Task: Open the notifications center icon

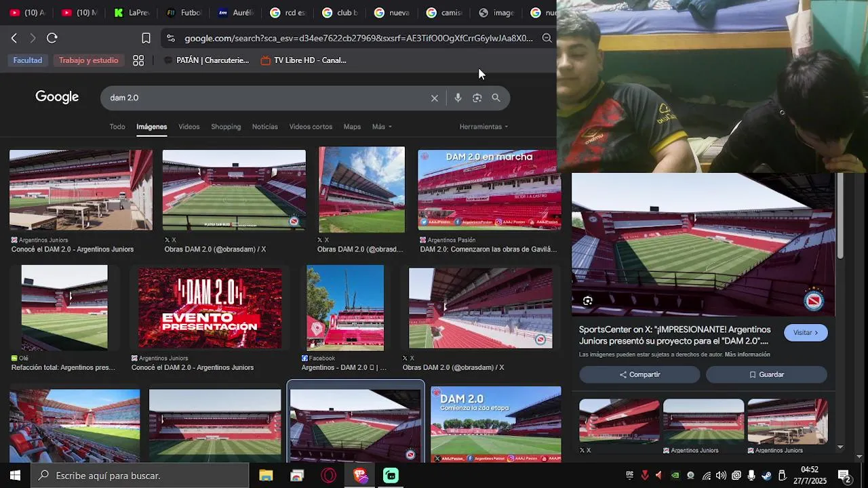Action: pos(845,476)
